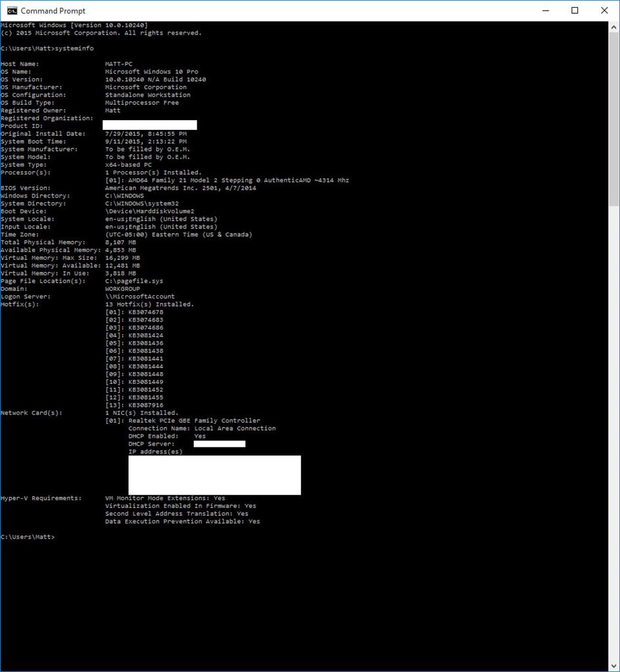This screenshot has height=672, width=620.
Task: Click the 'C:\Users\Matt>systeminfo' command line
Action: coord(47,49)
